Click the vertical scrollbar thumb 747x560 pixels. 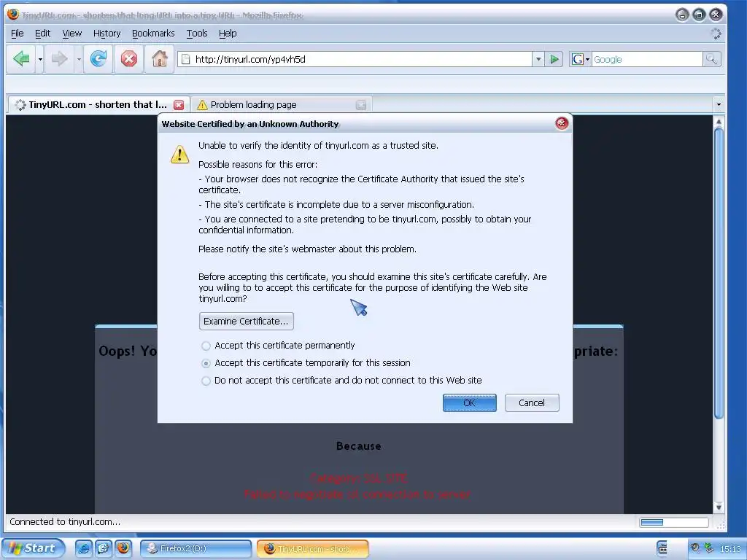(719, 273)
